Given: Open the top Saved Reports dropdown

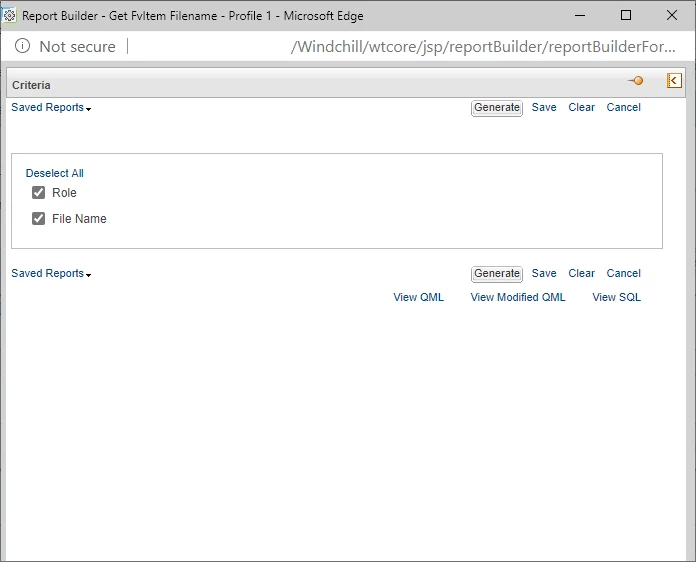Looking at the screenshot, I should pos(51,107).
